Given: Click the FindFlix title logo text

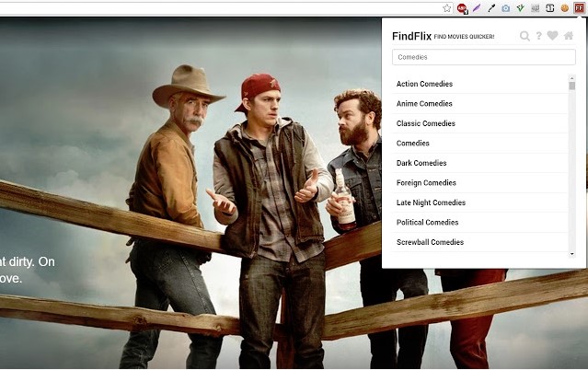Looking at the screenshot, I should pos(411,36).
